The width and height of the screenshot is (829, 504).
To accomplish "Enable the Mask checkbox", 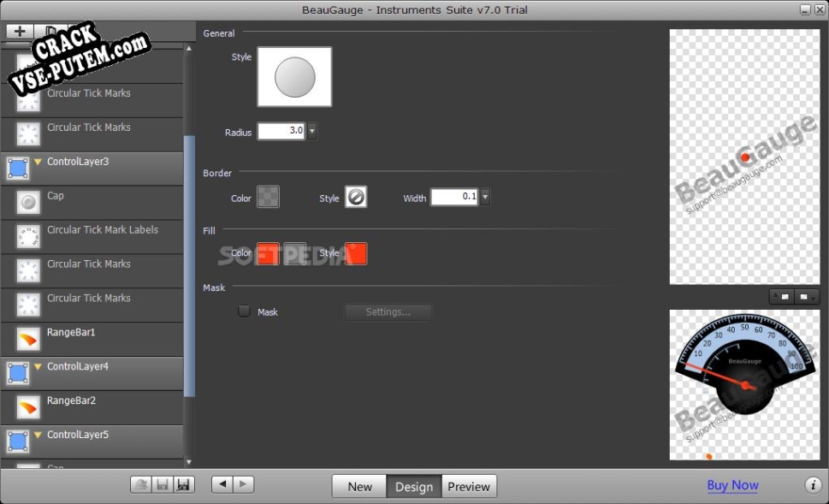I will 244,311.
